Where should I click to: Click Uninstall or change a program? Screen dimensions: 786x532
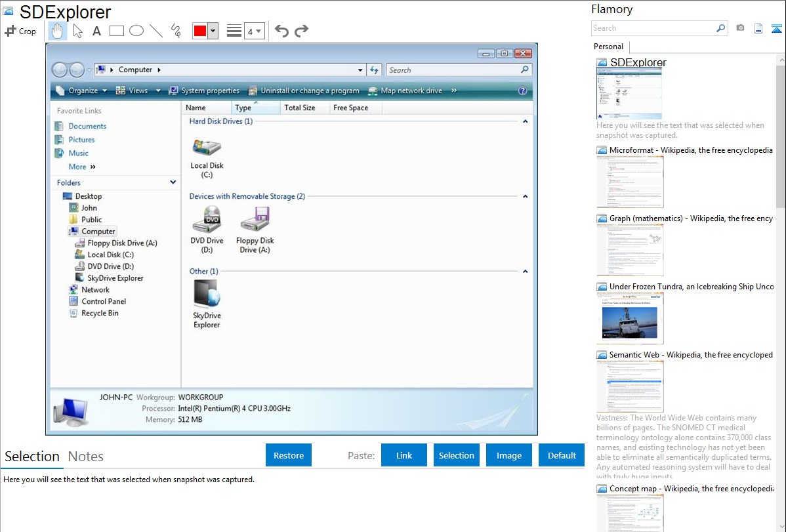[x=304, y=91]
